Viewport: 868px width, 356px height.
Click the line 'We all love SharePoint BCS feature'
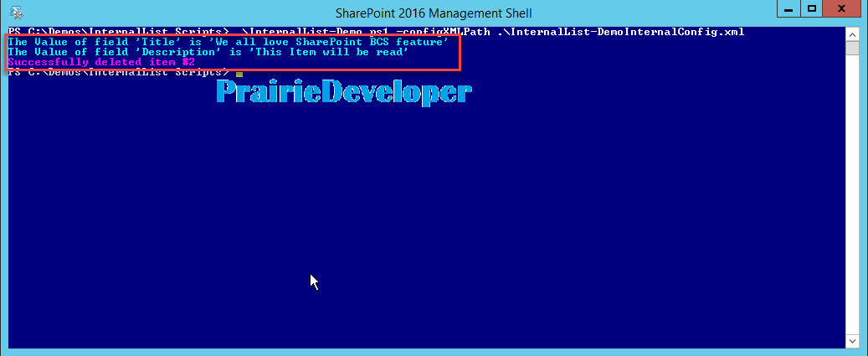click(228, 42)
